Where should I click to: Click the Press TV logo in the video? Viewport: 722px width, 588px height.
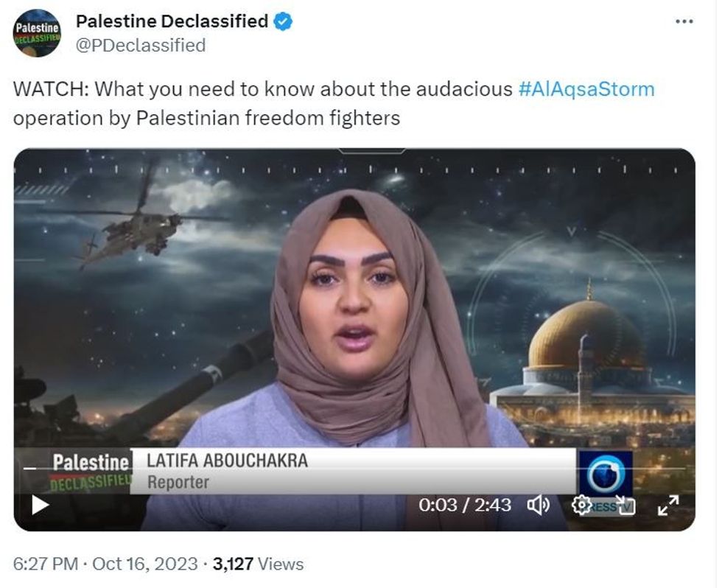pos(606,482)
